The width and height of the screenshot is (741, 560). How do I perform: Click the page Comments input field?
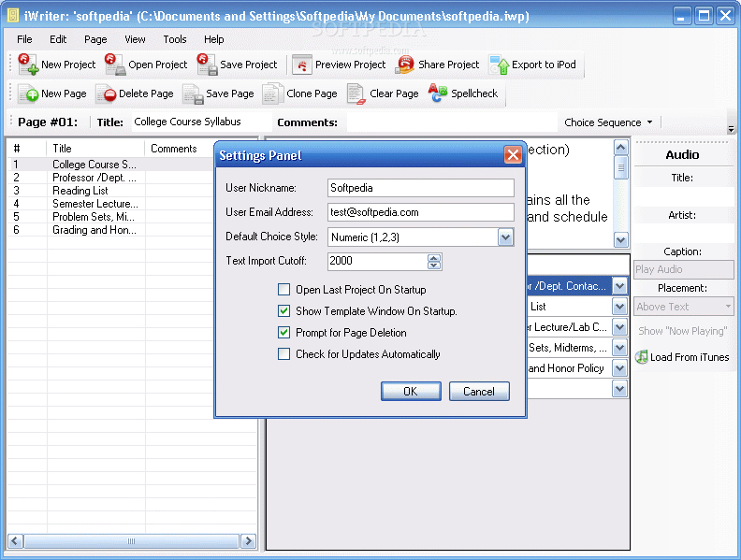[451, 122]
